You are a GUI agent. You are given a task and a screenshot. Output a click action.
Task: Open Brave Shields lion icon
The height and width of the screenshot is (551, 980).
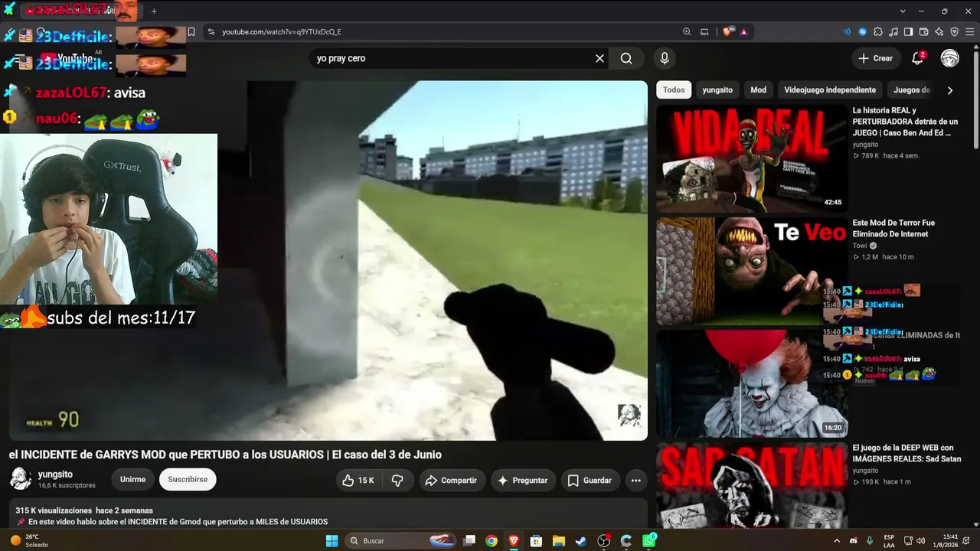(x=728, y=32)
